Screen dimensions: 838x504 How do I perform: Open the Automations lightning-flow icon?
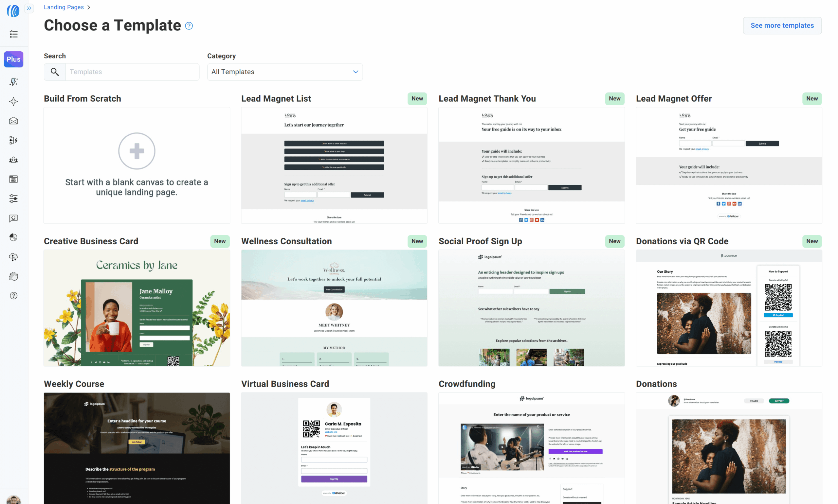(x=14, y=140)
